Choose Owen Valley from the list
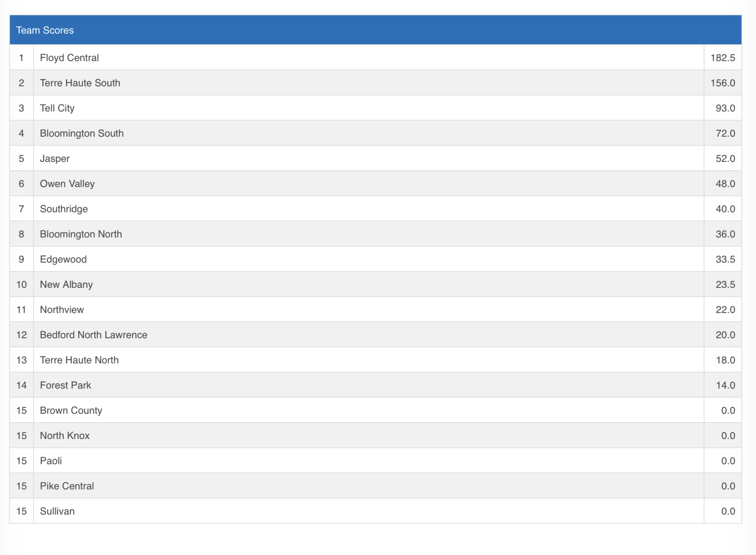 click(x=67, y=184)
